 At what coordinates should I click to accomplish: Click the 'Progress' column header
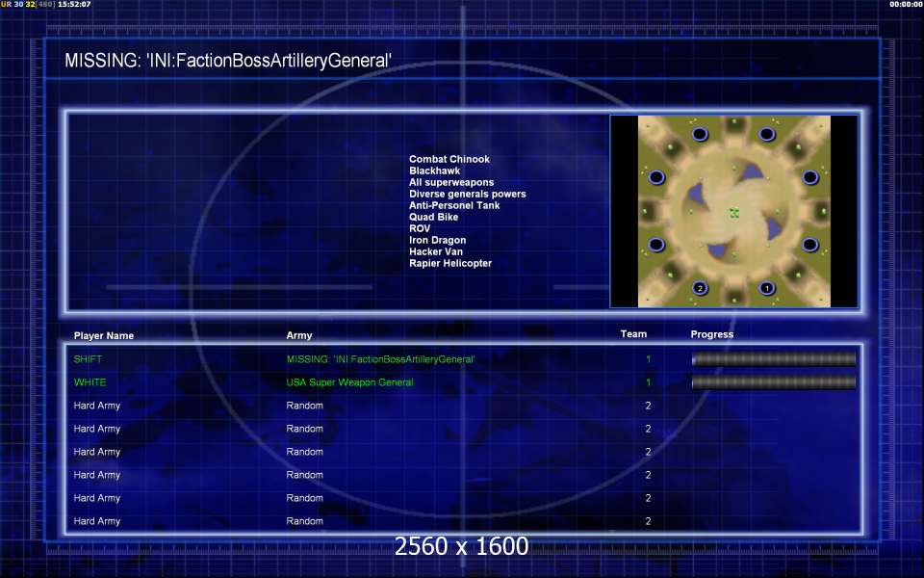click(x=712, y=334)
